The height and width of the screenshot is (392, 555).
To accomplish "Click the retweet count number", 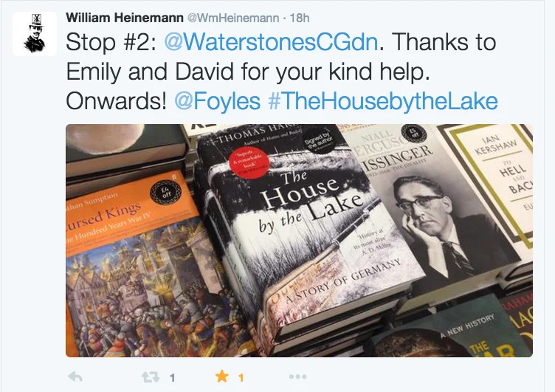I will [173, 378].
